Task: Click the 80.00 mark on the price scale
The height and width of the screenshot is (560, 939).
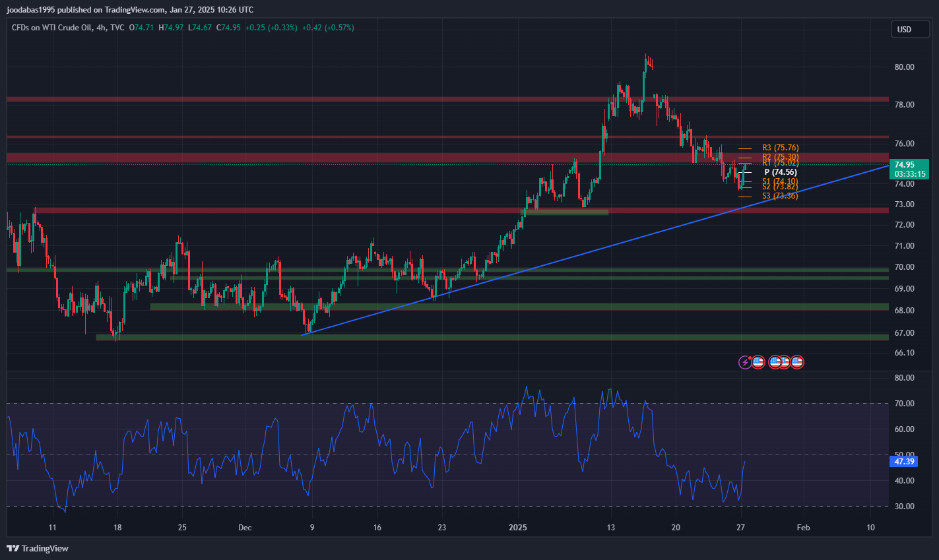Action: tap(904, 67)
